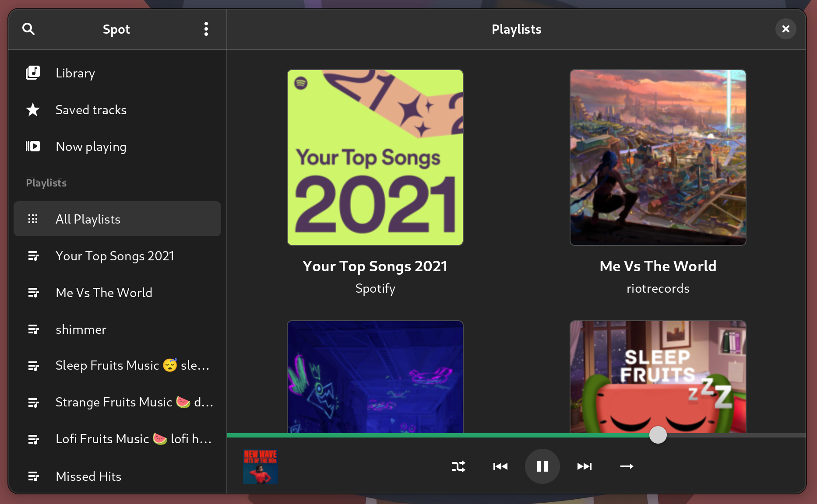The image size is (817, 504).
Task: Select Your Top Songs 2021 in the sidebar
Action: [115, 256]
